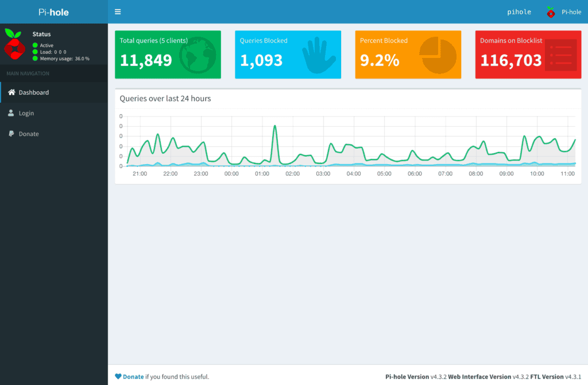588x385 pixels.
Task: Open the Total queries green card
Action: point(168,55)
